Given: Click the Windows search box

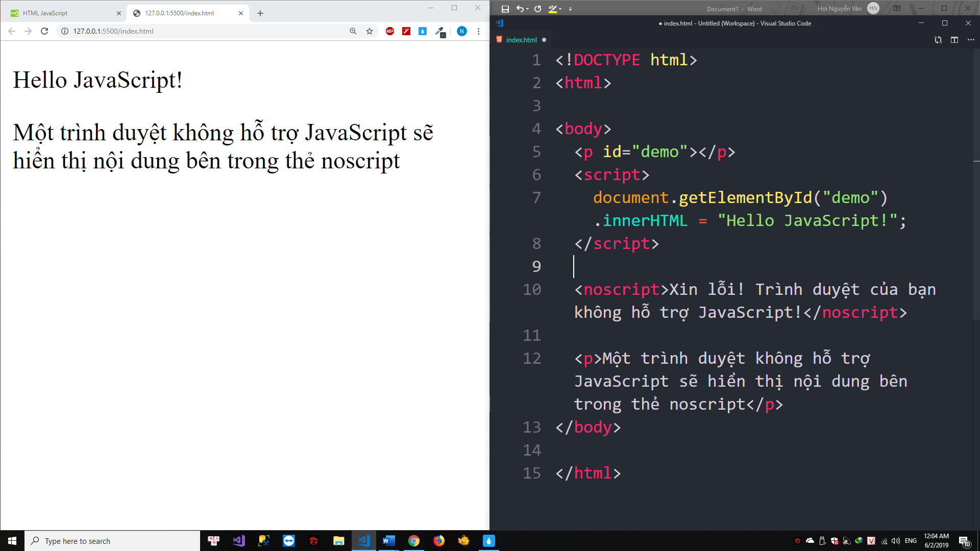Looking at the screenshot, I should pos(112,541).
